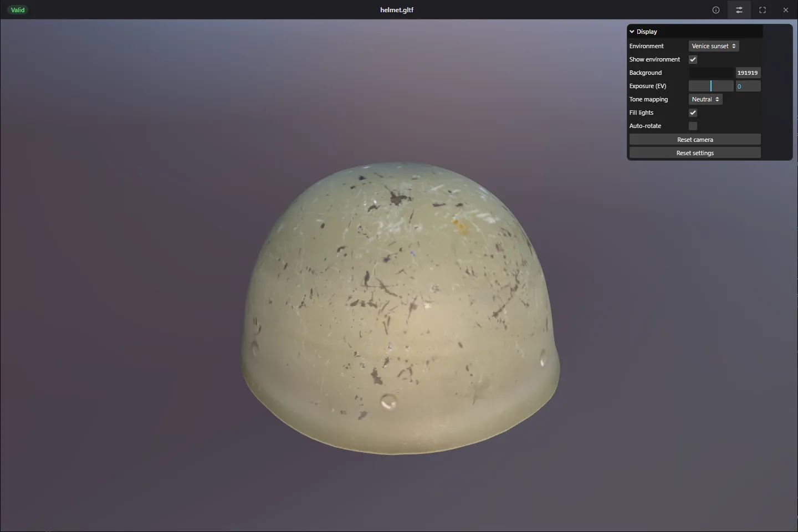Click the helmet 3D model in viewport
The height and width of the screenshot is (532, 798).
coord(400,308)
